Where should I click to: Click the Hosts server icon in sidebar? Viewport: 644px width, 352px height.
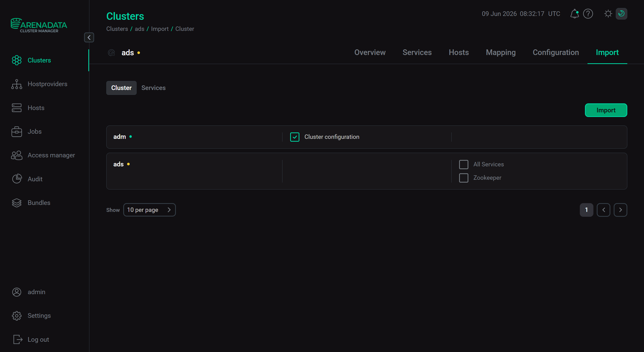(x=17, y=108)
